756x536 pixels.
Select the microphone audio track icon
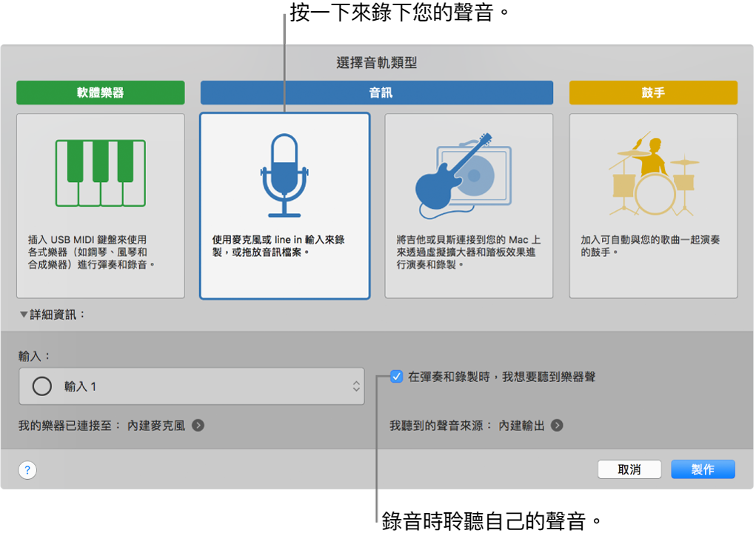point(284,172)
